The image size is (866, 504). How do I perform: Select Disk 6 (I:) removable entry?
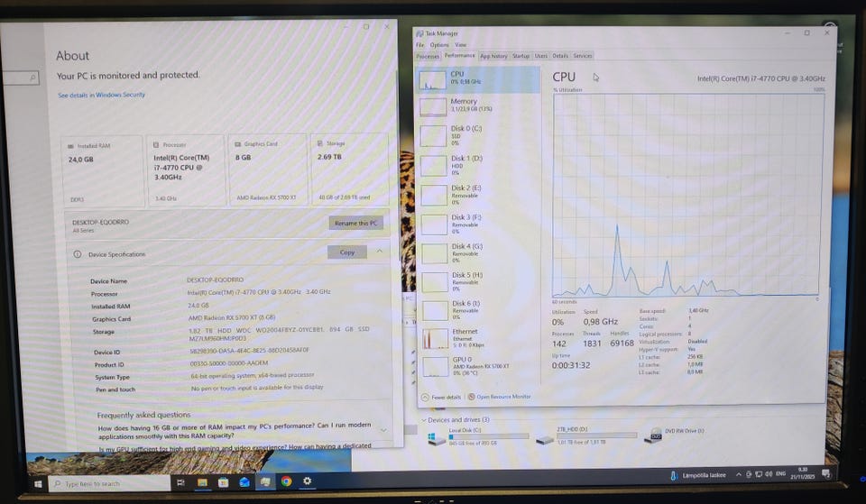(x=478, y=310)
